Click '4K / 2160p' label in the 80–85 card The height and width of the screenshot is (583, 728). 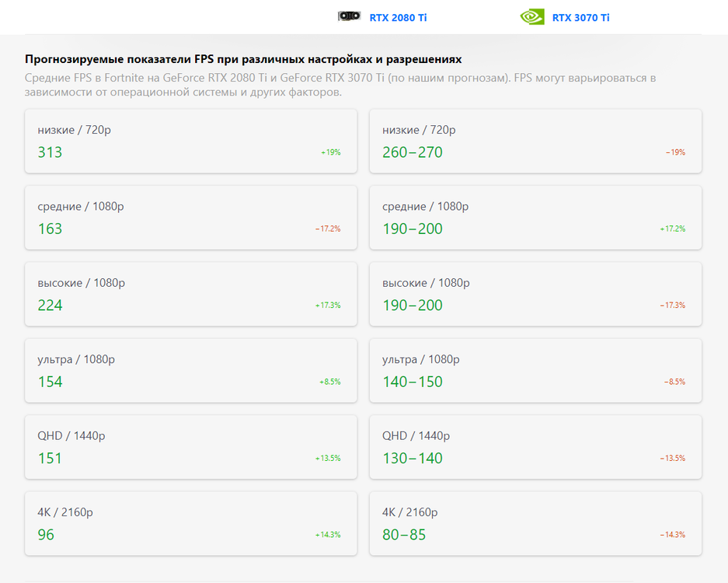click(410, 512)
